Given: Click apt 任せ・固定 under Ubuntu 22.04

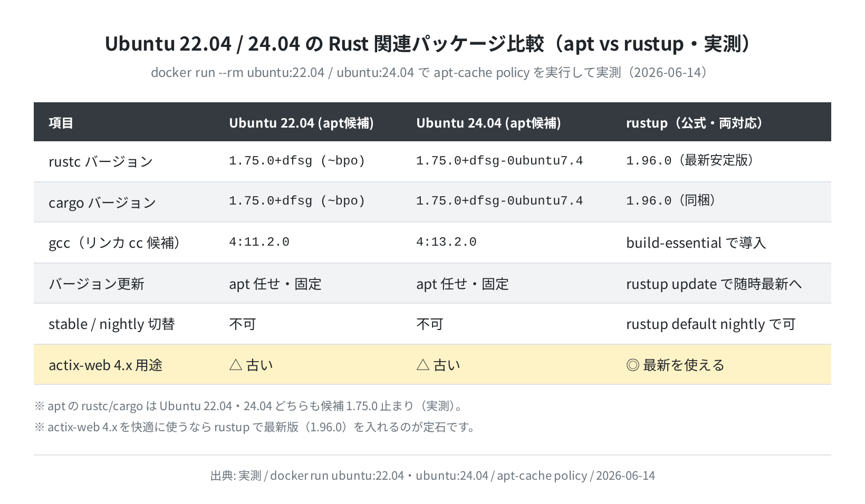Looking at the screenshot, I should pyautogui.click(x=275, y=284).
